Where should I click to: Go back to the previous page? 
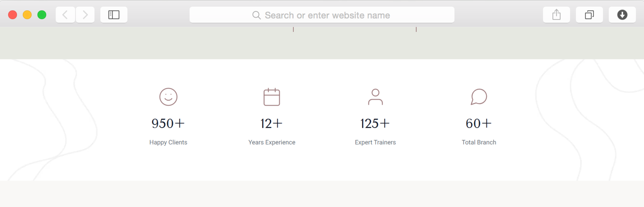pyautogui.click(x=65, y=15)
